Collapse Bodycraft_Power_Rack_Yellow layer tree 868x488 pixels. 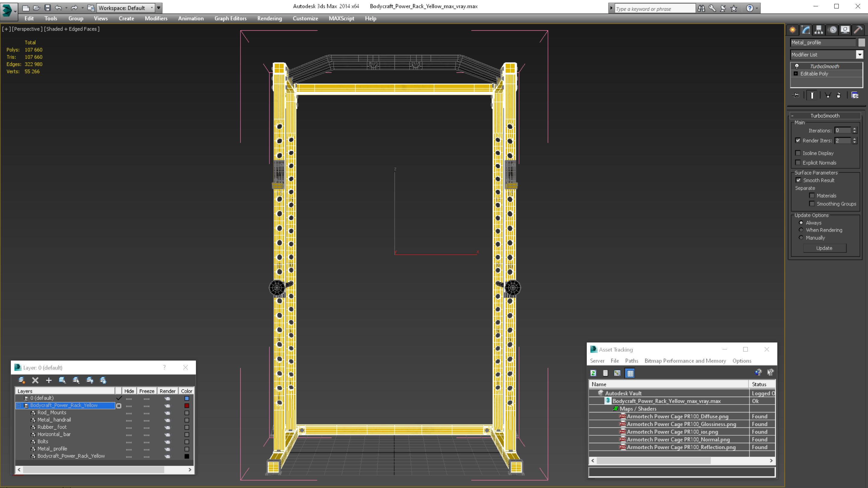pos(19,405)
